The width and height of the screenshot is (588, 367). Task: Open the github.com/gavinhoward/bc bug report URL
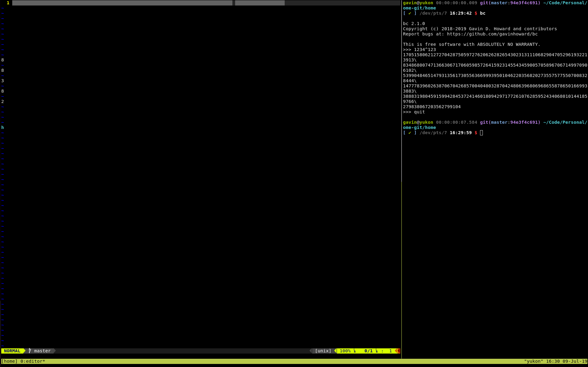[492, 34]
